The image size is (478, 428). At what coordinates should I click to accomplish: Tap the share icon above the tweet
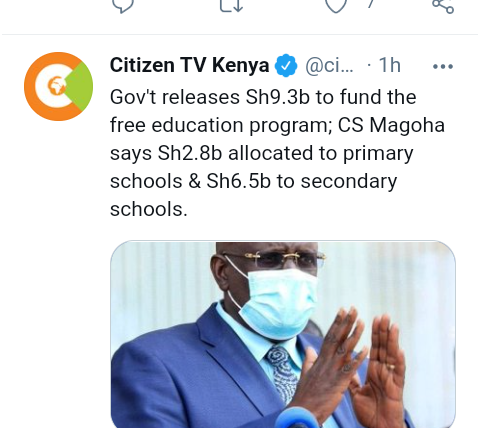pos(443,6)
